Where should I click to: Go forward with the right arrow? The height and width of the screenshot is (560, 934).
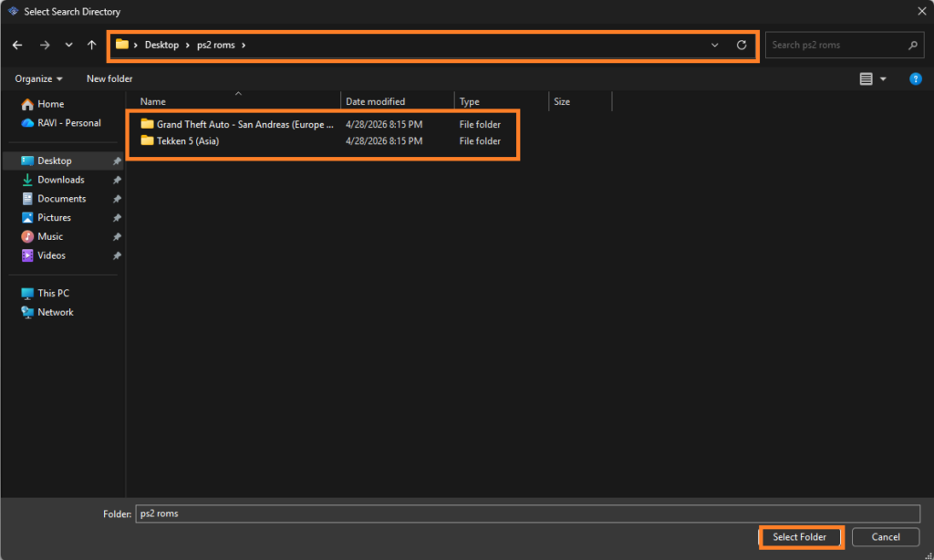click(x=45, y=45)
